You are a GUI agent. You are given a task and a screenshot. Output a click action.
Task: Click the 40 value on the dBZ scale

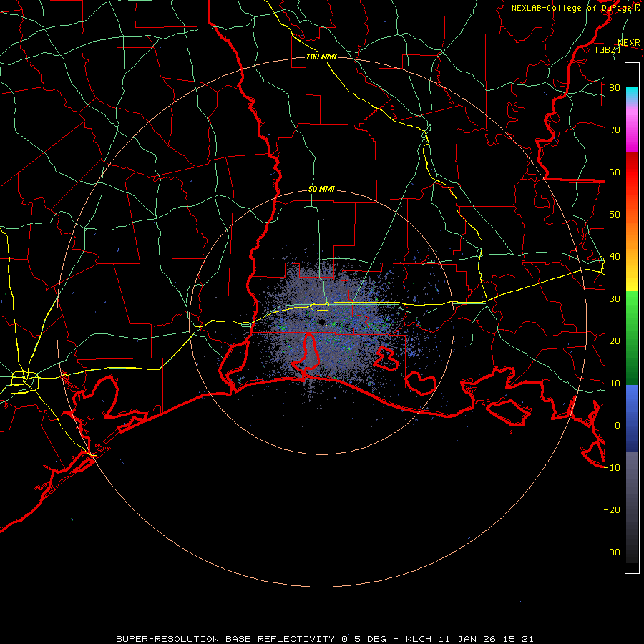pos(615,257)
